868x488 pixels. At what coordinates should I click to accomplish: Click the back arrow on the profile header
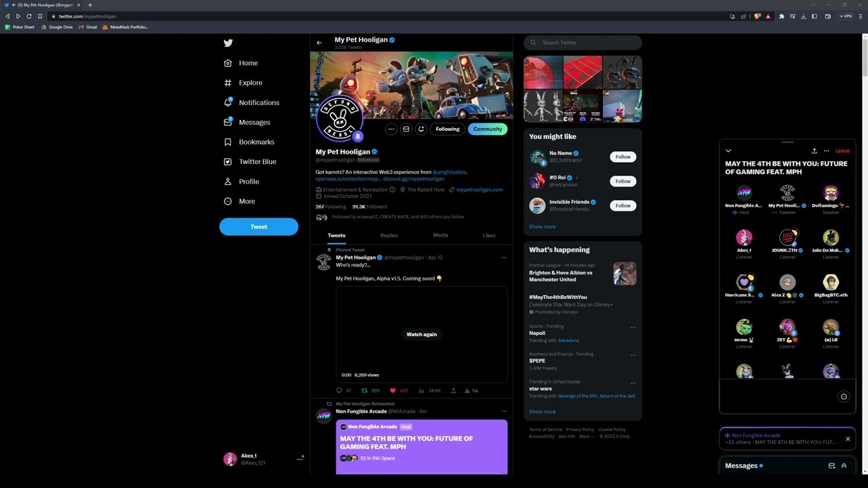[x=319, y=43]
